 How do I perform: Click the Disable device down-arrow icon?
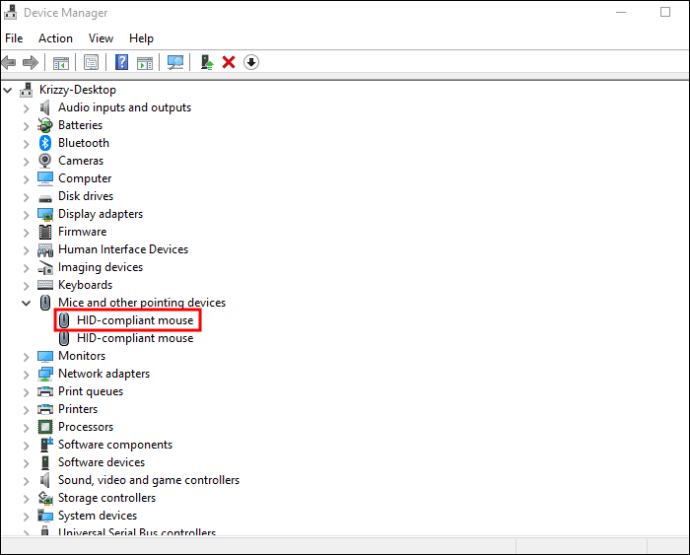(251, 62)
